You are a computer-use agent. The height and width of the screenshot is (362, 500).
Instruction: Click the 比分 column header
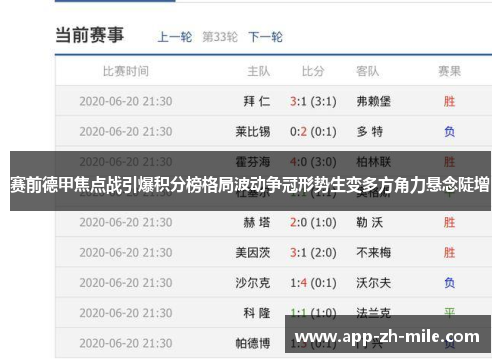coord(313,71)
